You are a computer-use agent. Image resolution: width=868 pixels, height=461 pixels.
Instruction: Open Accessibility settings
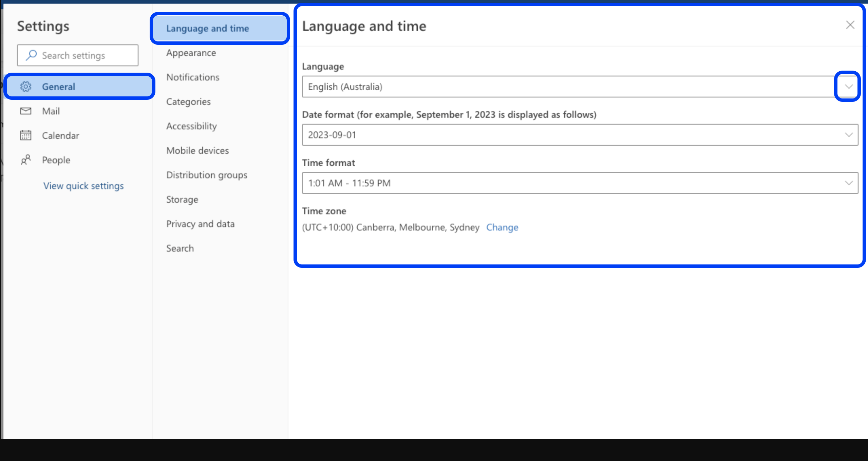pos(191,126)
